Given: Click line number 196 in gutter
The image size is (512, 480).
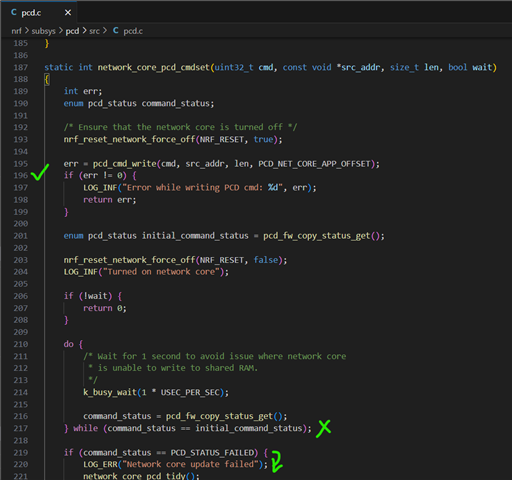Looking at the screenshot, I should click(21, 175).
